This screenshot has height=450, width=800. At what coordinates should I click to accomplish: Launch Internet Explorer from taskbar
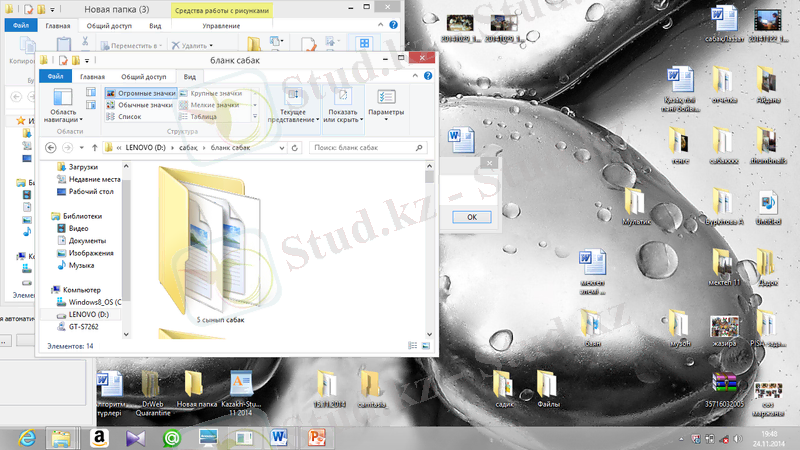(x=25, y=437)
